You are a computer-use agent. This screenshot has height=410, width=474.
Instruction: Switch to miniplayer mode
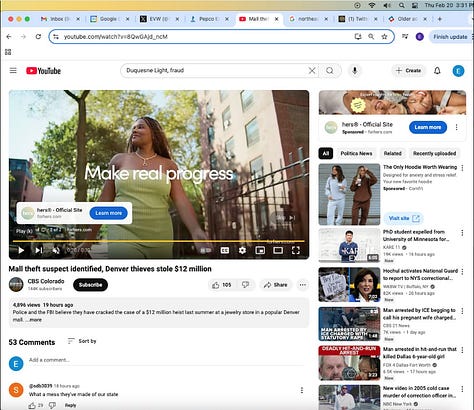260,250
